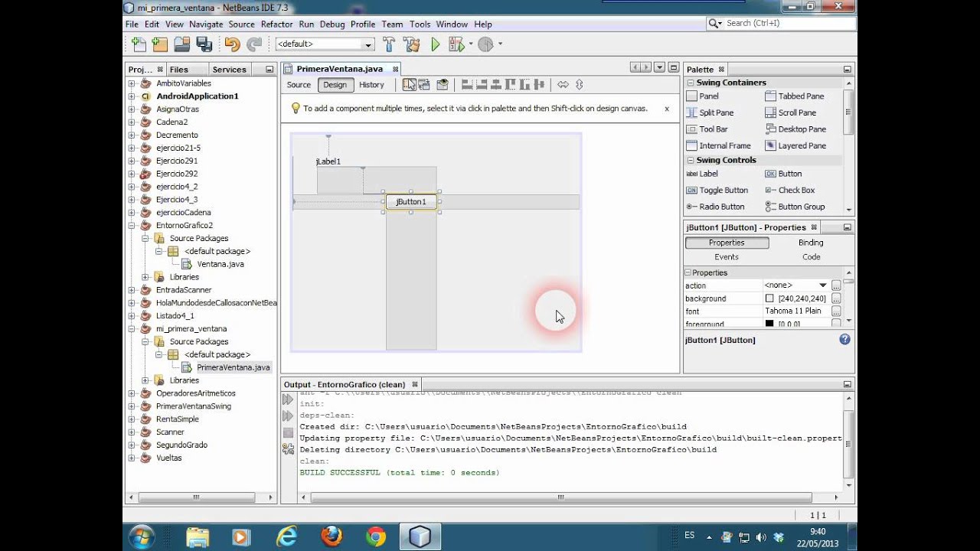Choose Check Box in Swing Controls
980x551 pixels.
[789, 190]
